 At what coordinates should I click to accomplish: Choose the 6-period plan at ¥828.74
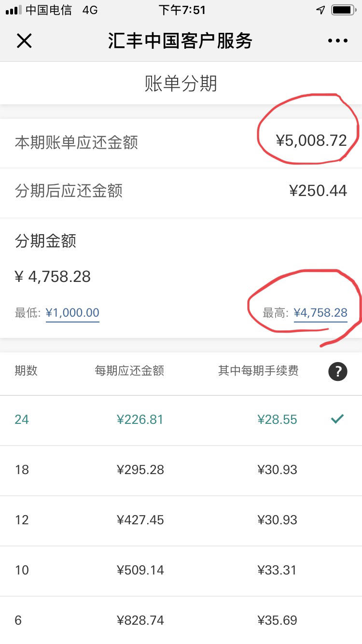tap(181, 620)
